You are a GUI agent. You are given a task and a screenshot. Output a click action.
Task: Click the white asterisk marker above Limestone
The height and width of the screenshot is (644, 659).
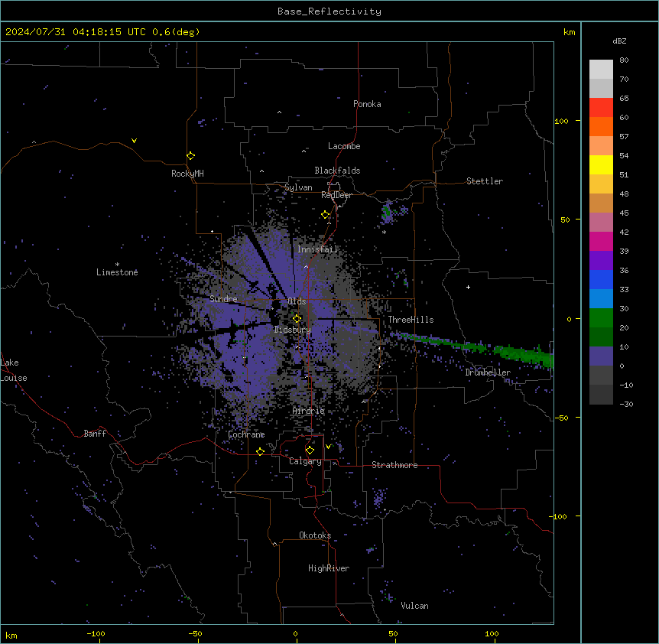click(117, 264)
